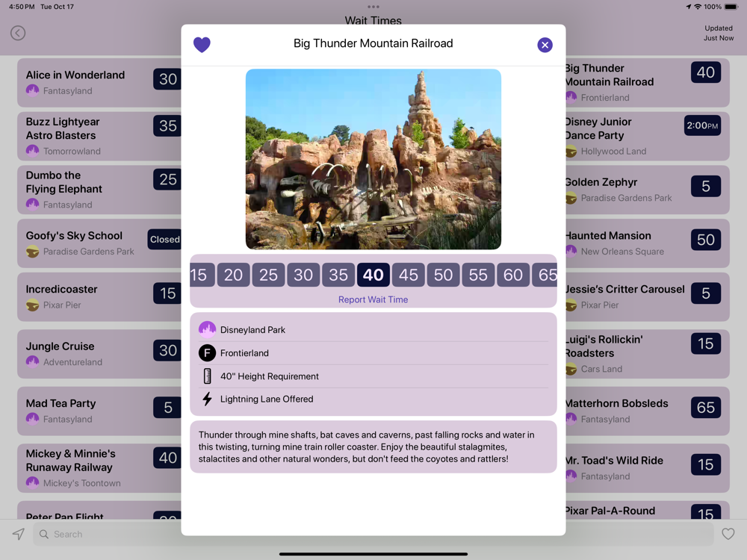Tap park icon under Mad Tea Party
747x560 pixels.
tap(32, 419)
